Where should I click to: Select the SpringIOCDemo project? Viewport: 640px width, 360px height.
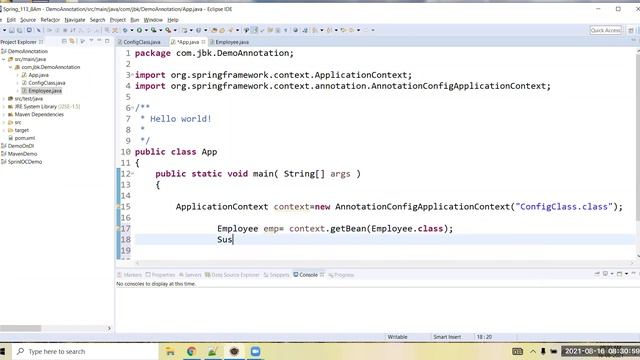click(x=22, y=162)
